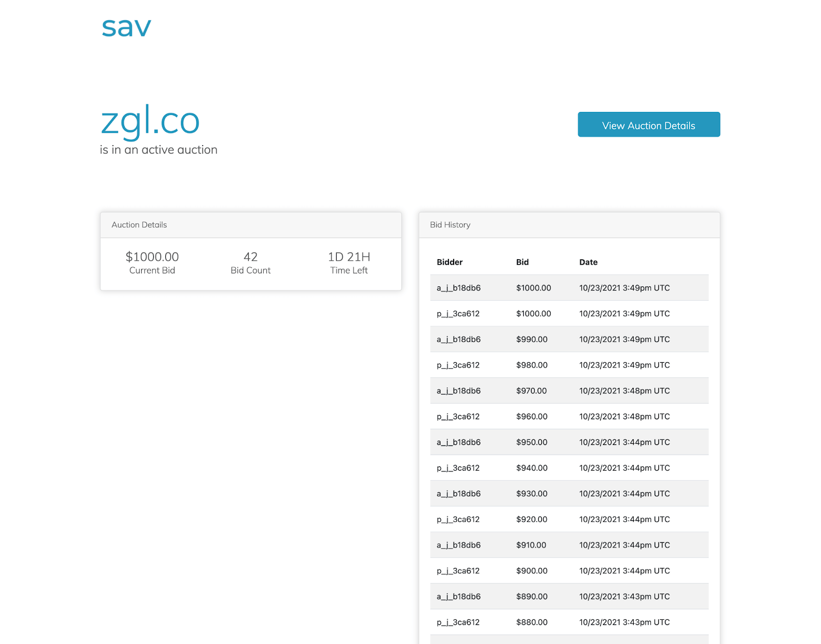Viewport: 821px width, 644px height.
Task: Click the date in the $990.00 row
Action: coord(624,339)
